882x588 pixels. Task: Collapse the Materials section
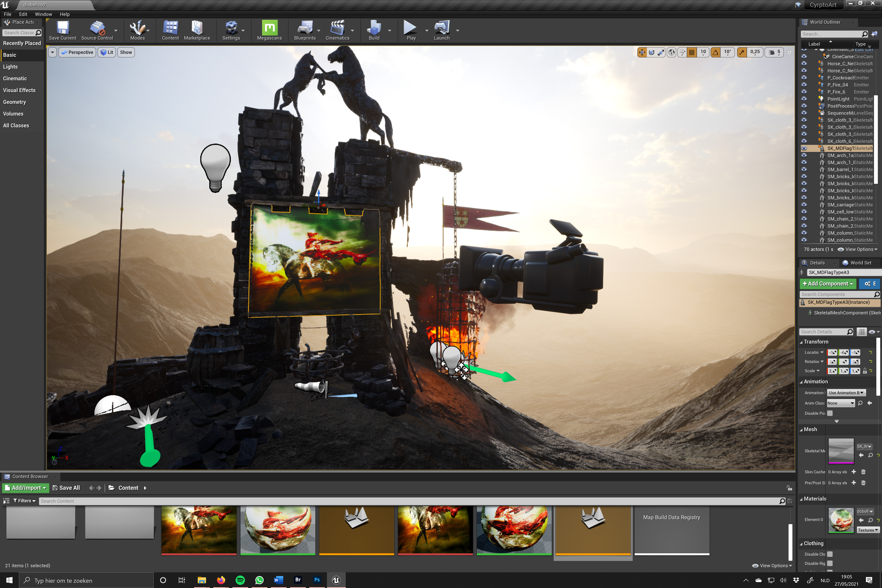(801, 499)
